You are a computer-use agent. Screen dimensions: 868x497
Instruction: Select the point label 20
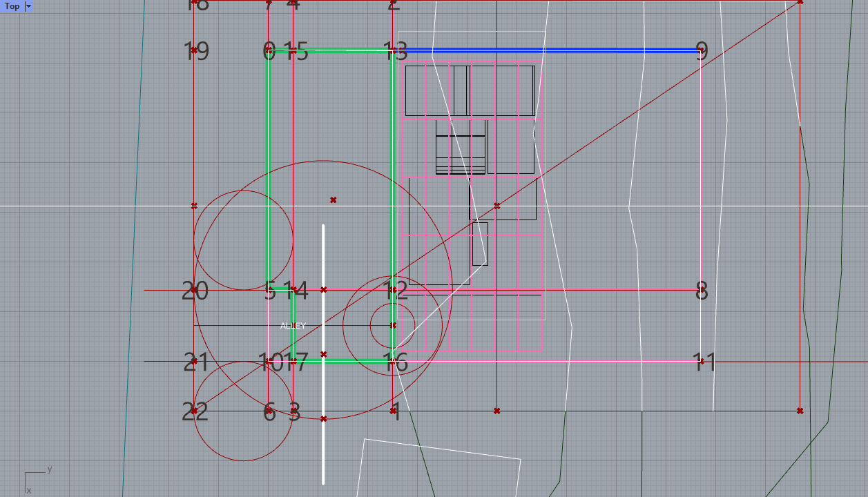pyautogui.click(x=195, y=291)
